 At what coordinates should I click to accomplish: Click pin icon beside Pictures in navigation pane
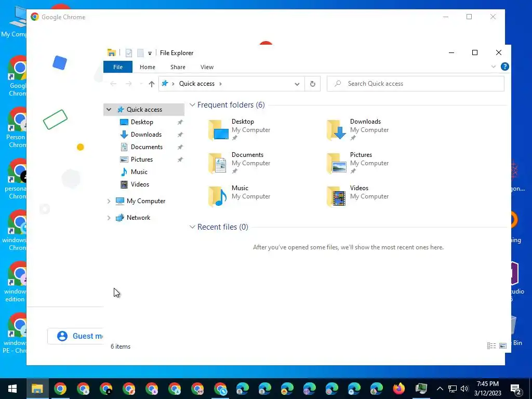click(180, 159)
